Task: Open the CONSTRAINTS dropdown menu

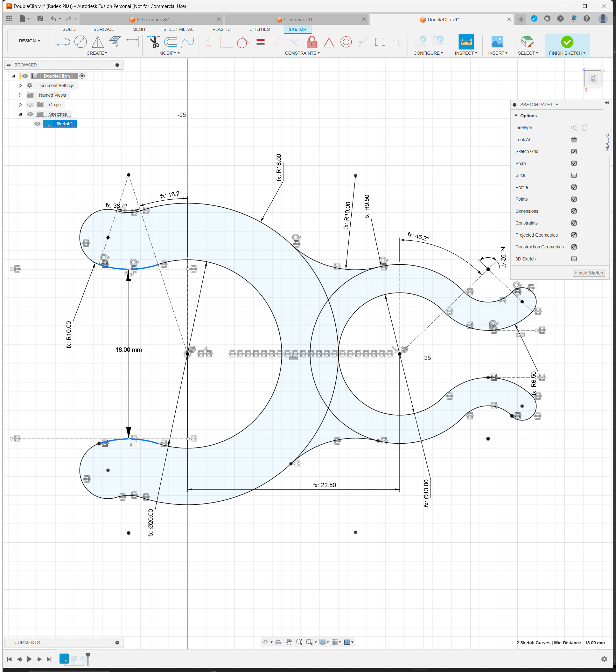Action: [x=302, y=53]
